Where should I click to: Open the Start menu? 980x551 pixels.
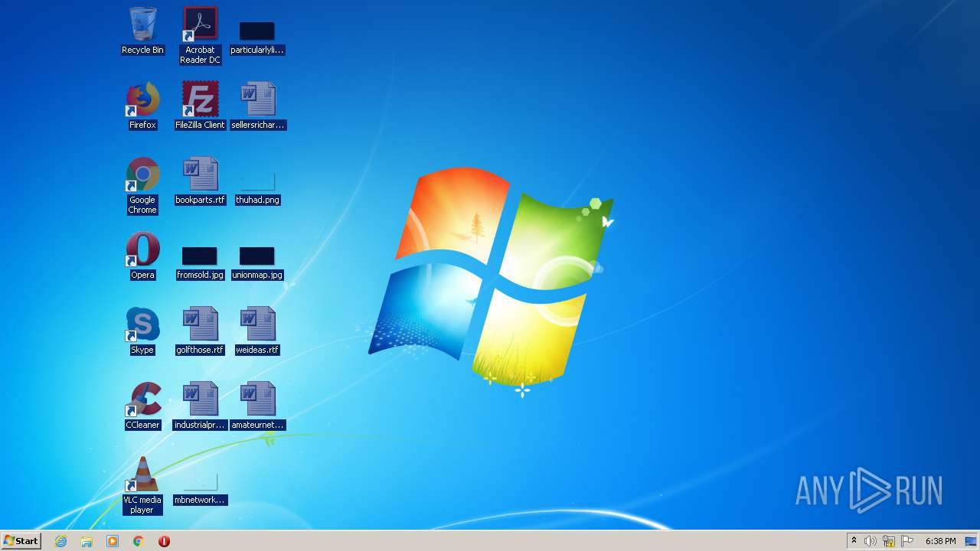point(21,541)
